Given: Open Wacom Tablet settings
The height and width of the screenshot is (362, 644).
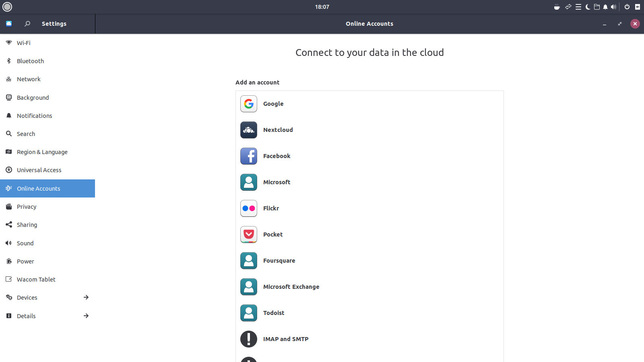Looking at the screenshot, I should [47, 280].
